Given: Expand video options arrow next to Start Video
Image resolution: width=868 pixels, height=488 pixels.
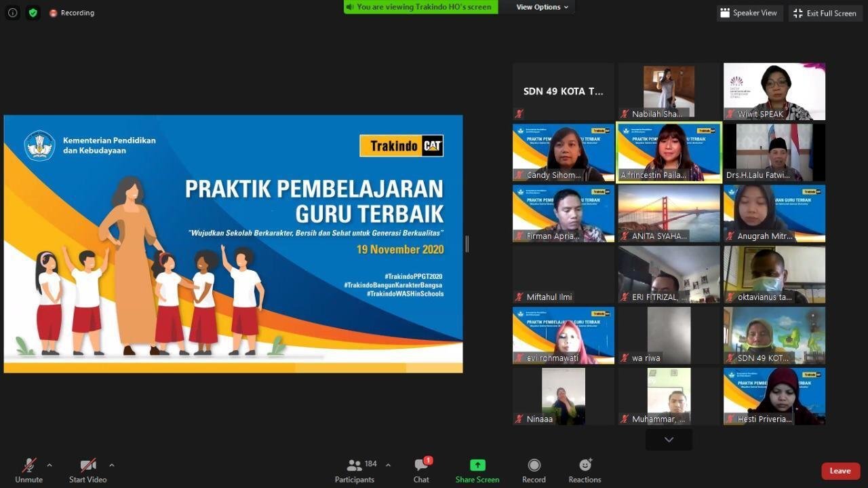Looking at the screenshot, I should (x=112, y=465).
